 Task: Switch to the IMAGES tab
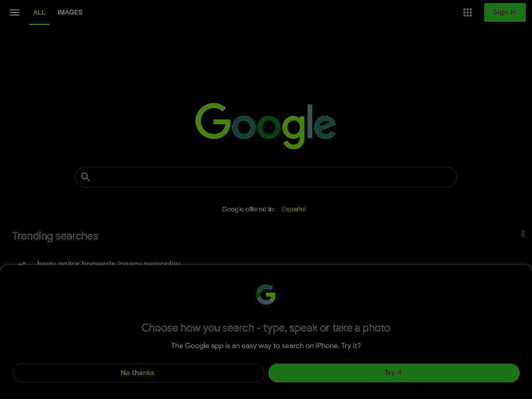(x=70, y=12)
